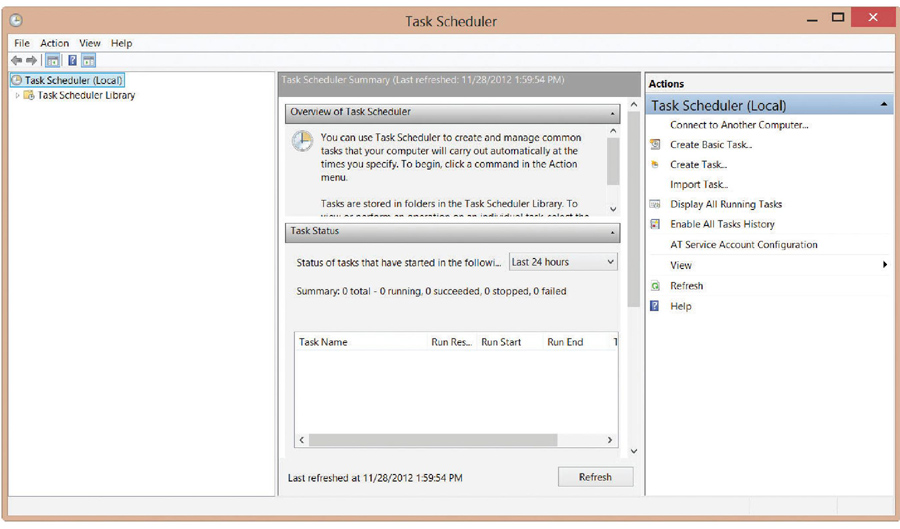The image size is (900, 529).
Task: Click the task list scroll left arrow
Action: (x=302, y=440)
